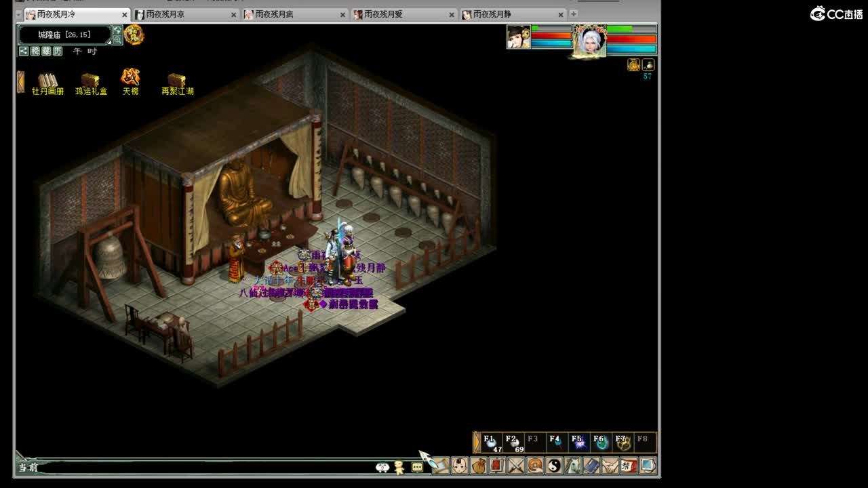Click the pet portrait with black hat

518,37
